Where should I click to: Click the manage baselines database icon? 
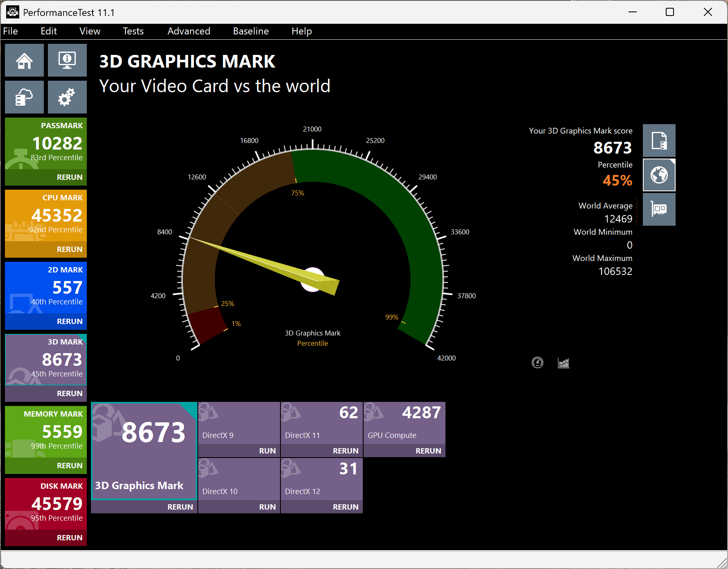click(x=24, y=97)
